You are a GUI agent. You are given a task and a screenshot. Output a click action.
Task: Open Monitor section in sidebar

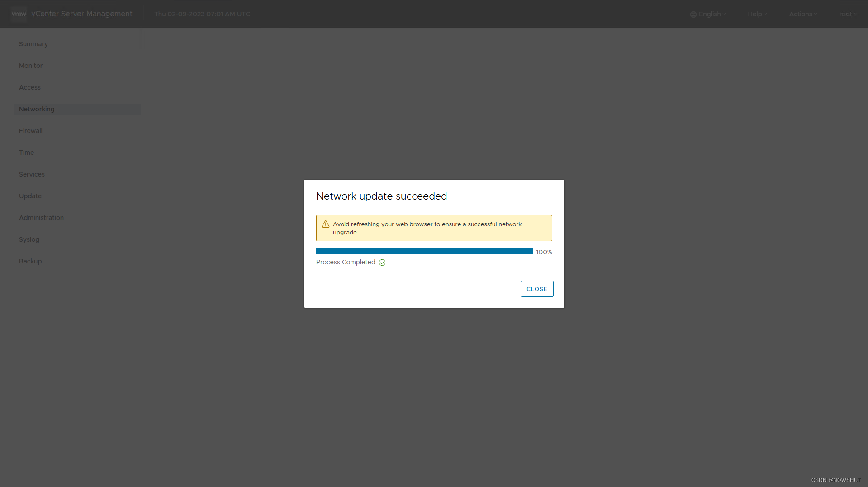(x=31, y=66)
